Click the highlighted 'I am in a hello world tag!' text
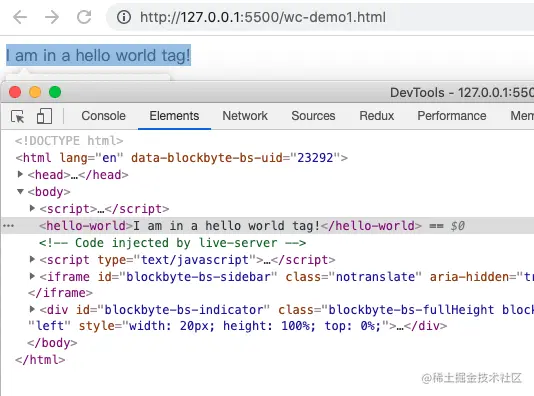This screenshot has height=396, width=534. click(98, 55)
